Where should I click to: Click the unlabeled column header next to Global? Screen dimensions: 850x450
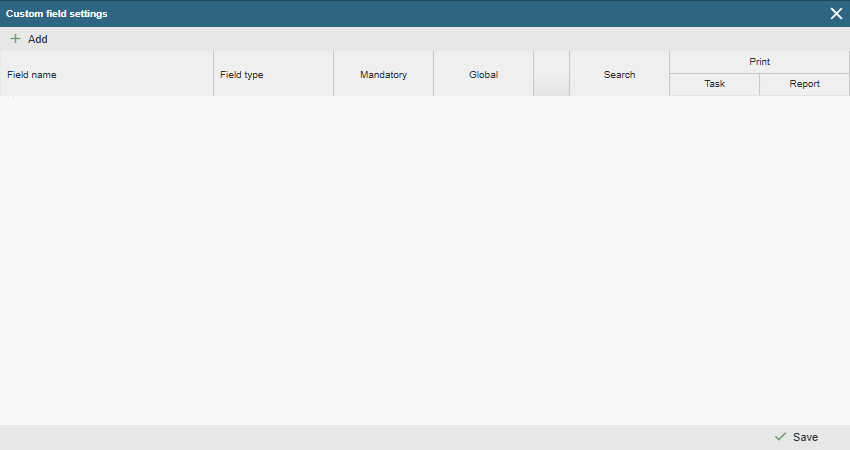(x=551, y=74)
